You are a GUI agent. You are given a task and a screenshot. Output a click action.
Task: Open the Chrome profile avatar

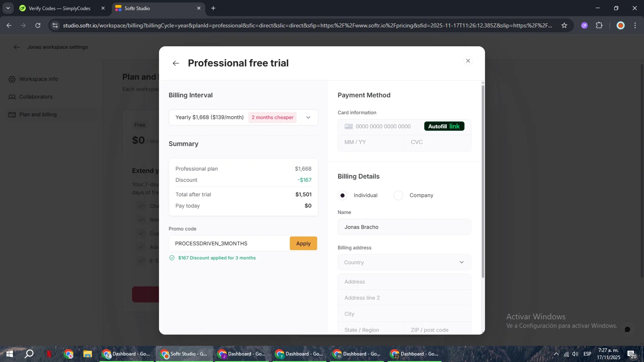(x=620, y=25)
